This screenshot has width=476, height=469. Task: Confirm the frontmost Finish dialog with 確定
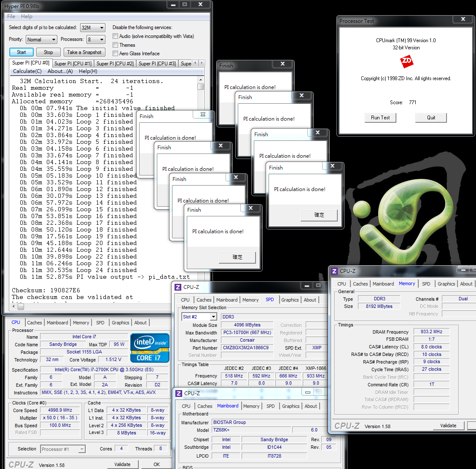[237, 257]
